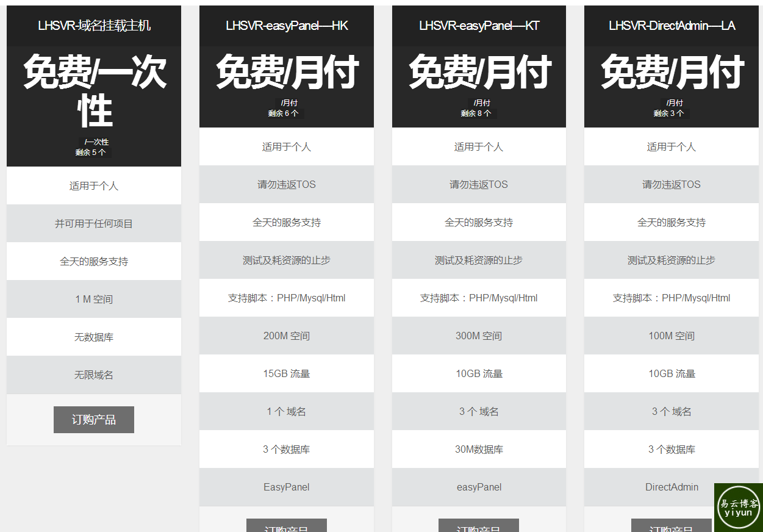Click the 无限域名 row
Image resolution: width=763 pixels, height=532 pixels.
click(94, 375)
